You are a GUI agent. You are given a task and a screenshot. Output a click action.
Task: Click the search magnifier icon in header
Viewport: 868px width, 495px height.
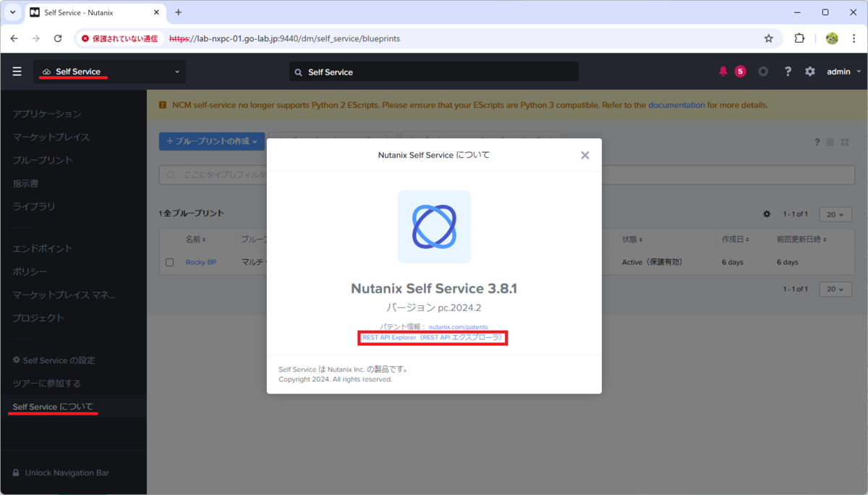pyautogui.click(x=299, y=72)
